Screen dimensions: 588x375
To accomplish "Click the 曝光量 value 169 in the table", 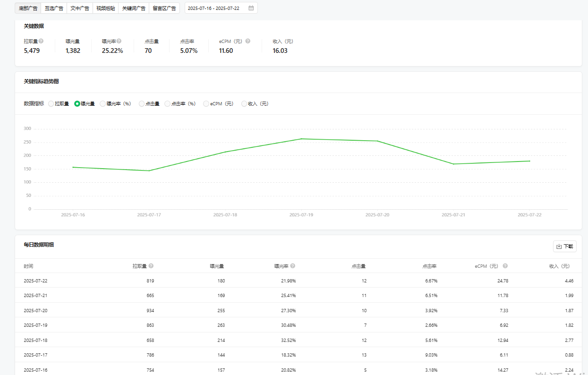I will [x=221, y=296].
